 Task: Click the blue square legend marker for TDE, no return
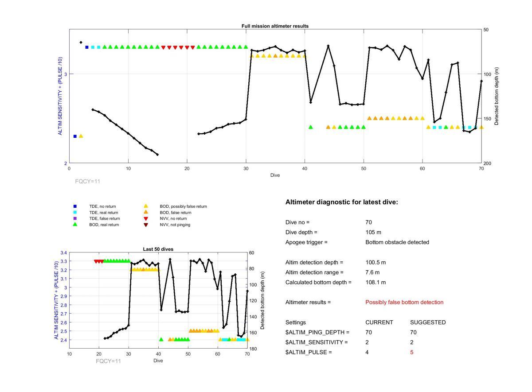75,206
